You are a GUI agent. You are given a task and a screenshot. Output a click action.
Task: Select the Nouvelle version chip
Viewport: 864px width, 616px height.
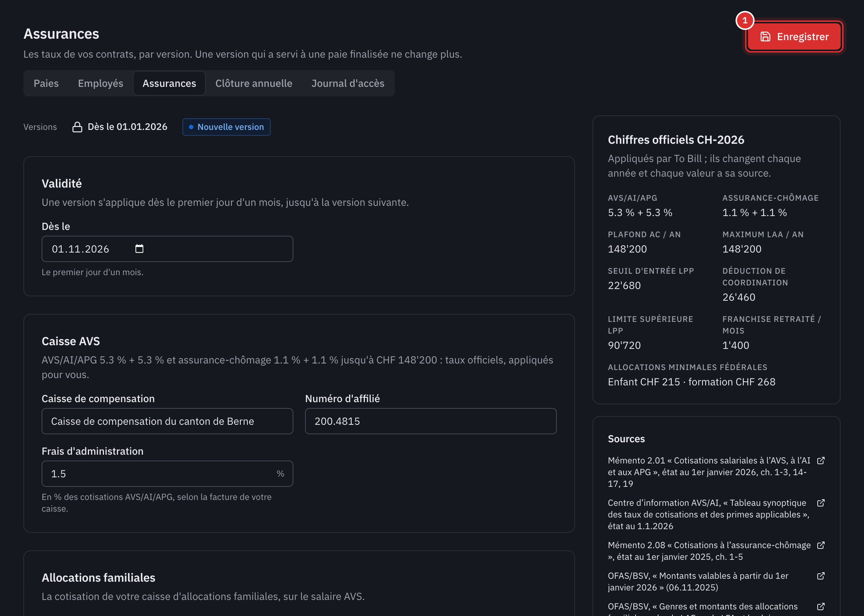tap(227, 127)
